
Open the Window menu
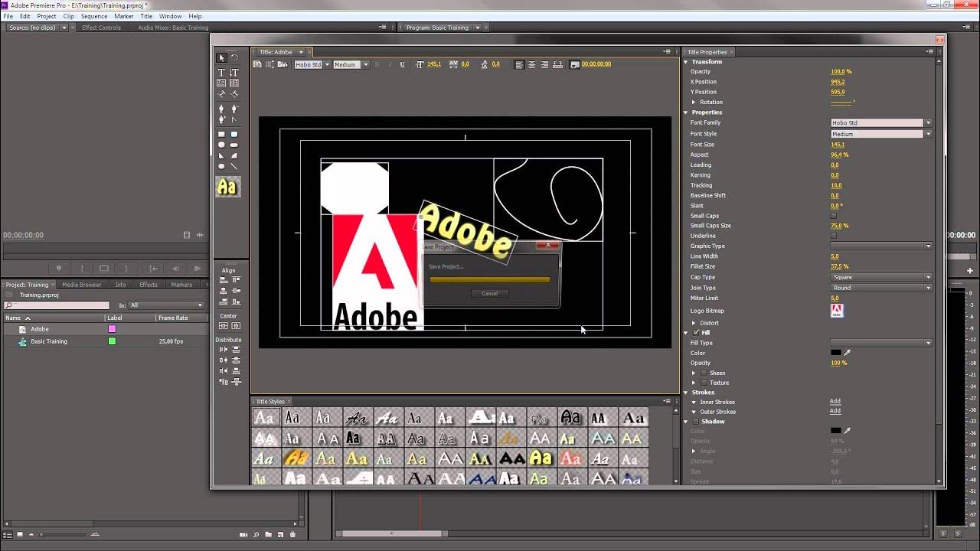pos(171,16)
